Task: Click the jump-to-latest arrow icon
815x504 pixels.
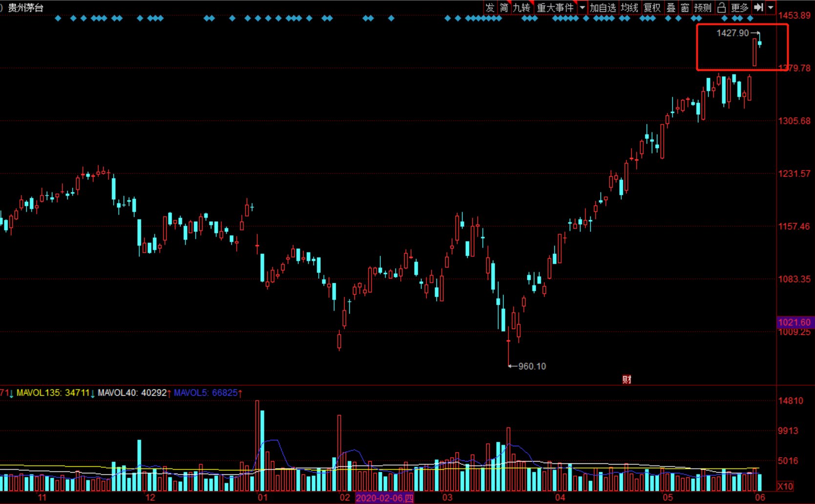Action: (x=758, y=8)
